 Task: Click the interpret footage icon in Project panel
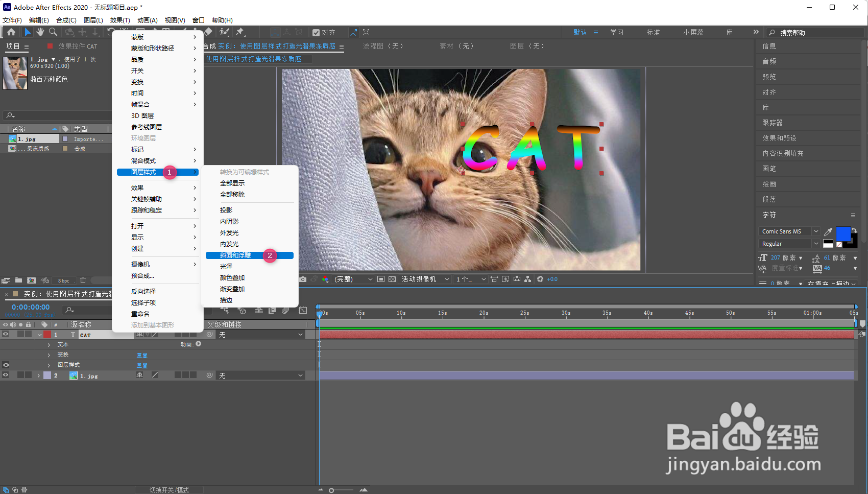click(x=6, y=280)
